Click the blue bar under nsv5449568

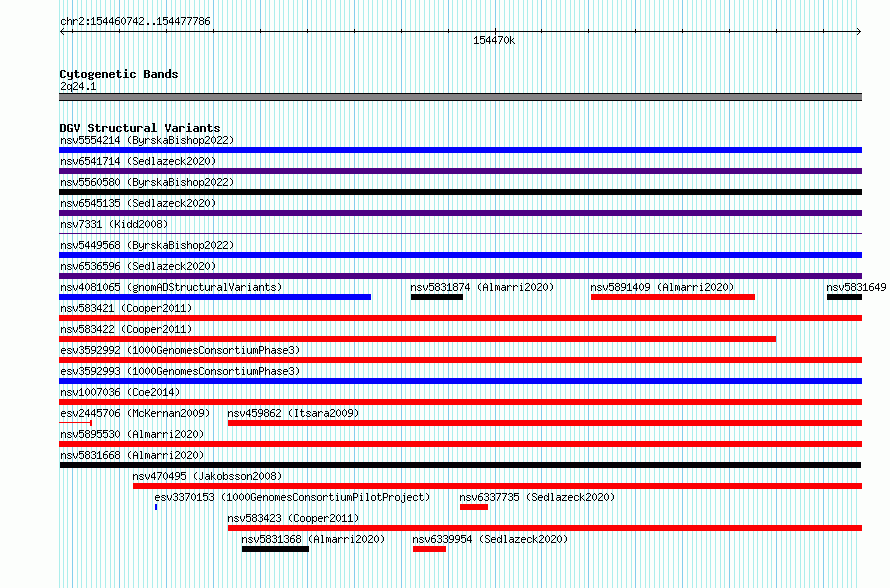click(x=460, y=255)
